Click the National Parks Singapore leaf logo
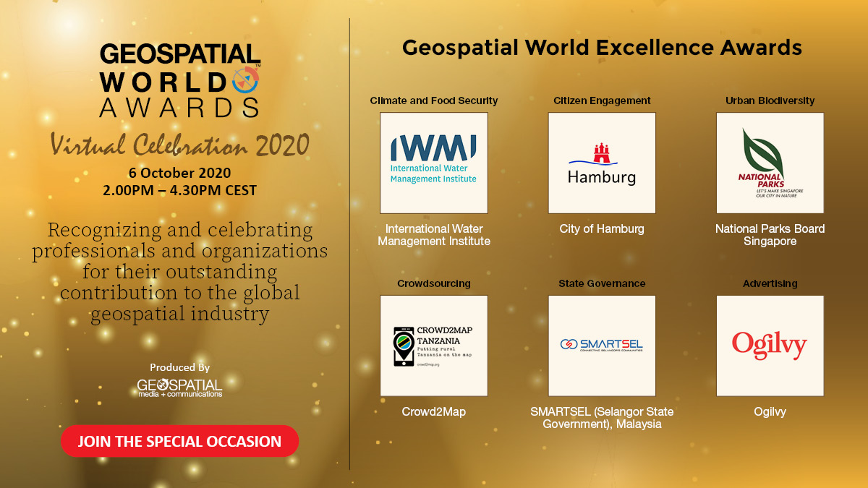 [770, 163]
